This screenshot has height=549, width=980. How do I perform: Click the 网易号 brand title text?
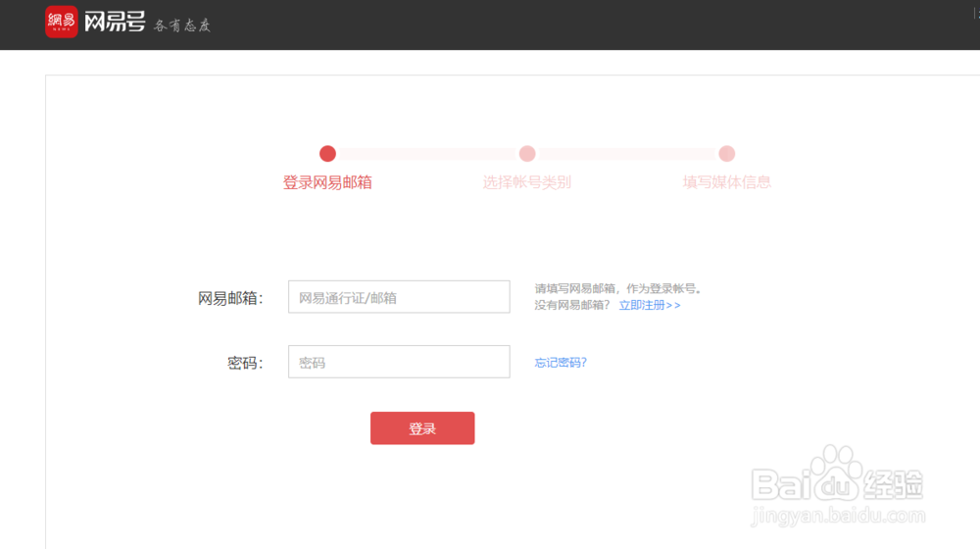(115, 22)
